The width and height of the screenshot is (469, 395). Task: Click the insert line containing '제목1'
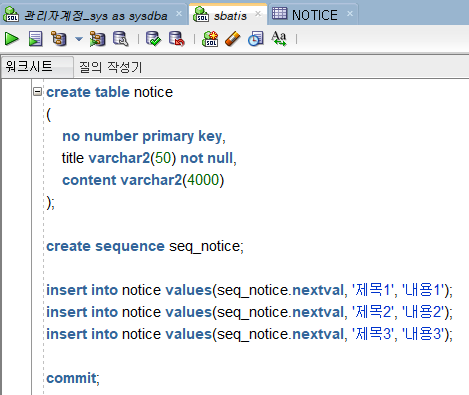[249, 290]
